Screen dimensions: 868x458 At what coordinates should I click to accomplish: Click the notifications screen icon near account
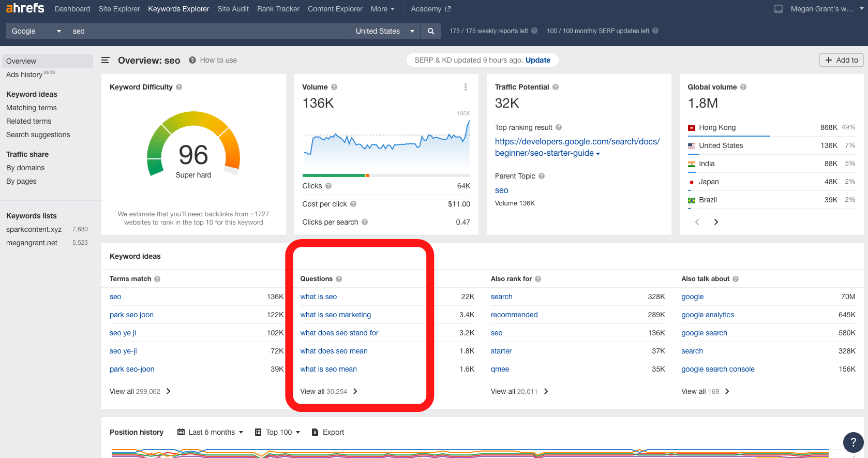pos(779,9)
